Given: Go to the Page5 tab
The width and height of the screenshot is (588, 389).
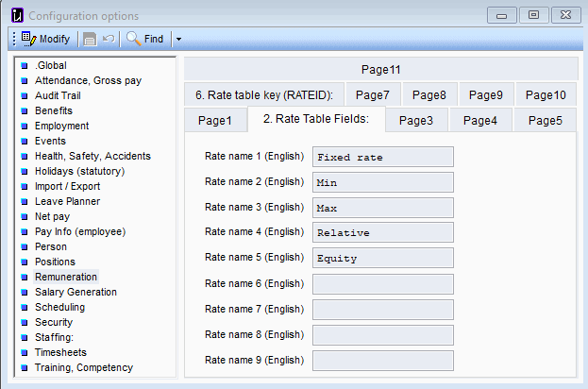Looking at the screenshot, I should click(x=545, y=120).
